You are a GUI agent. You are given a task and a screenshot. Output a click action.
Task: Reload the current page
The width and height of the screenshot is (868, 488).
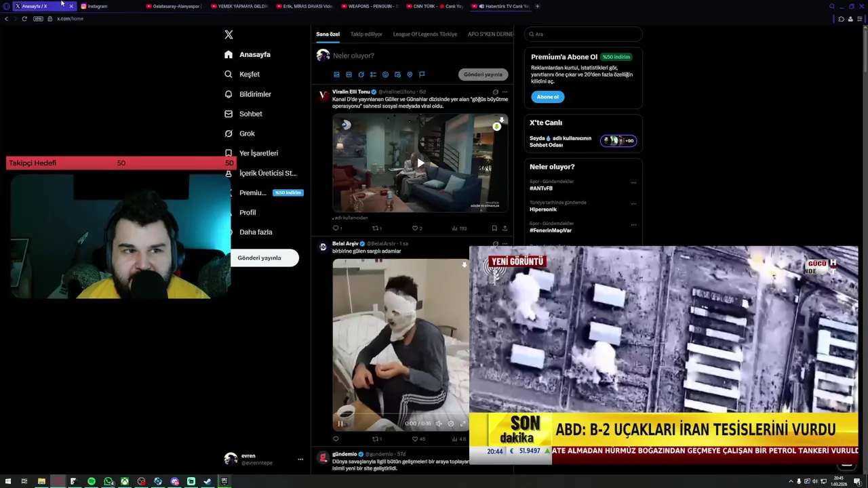coord(24,18)
